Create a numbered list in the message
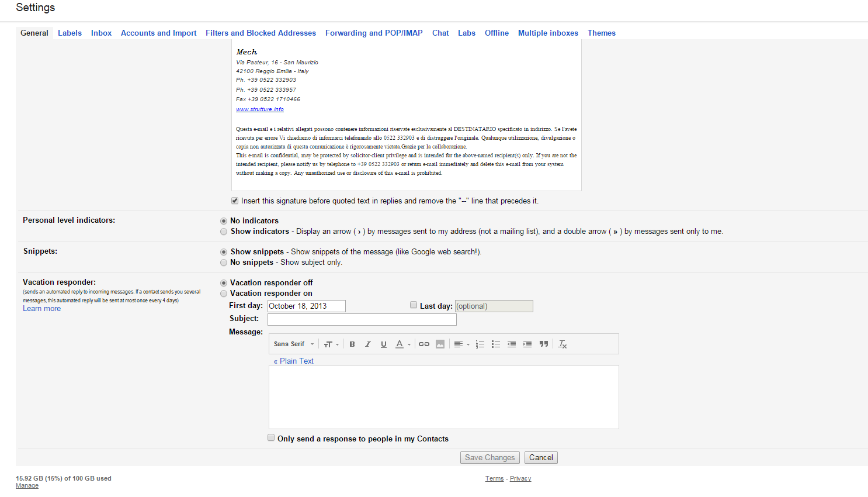Screen dimensions: 868x497 pos(480,344)
